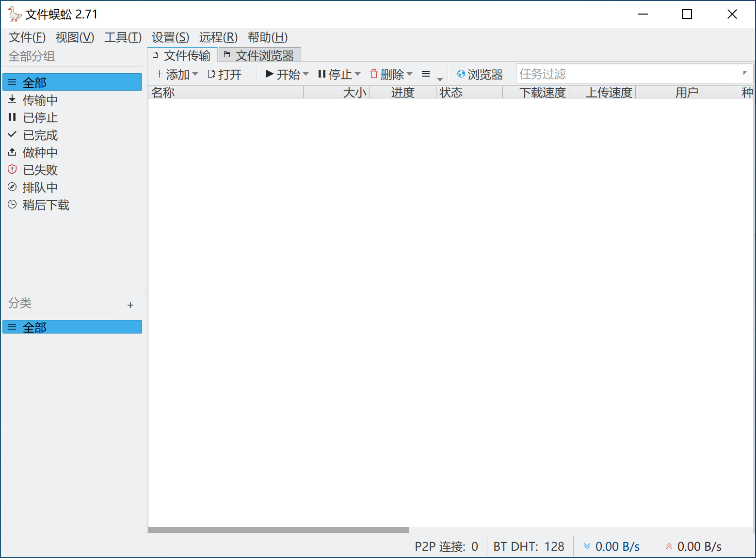Sort by the 大小 column header

click(x=337, y=92)
